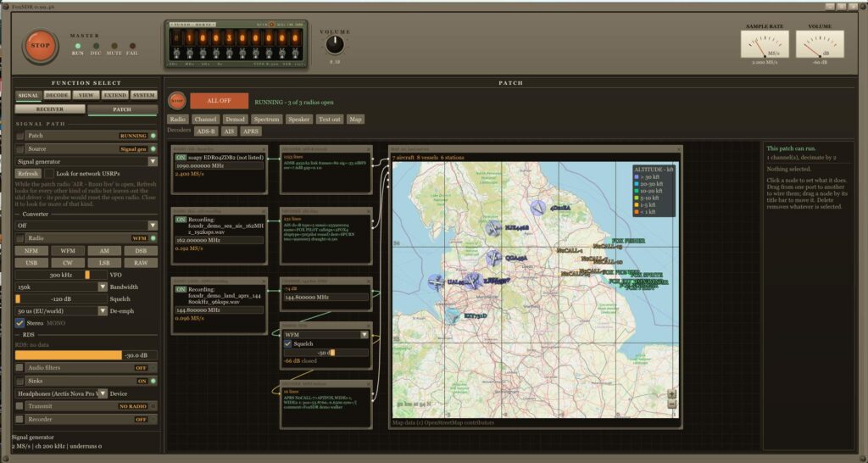Click the MUTE indicator lamp under MASTER

pos(114,46)
